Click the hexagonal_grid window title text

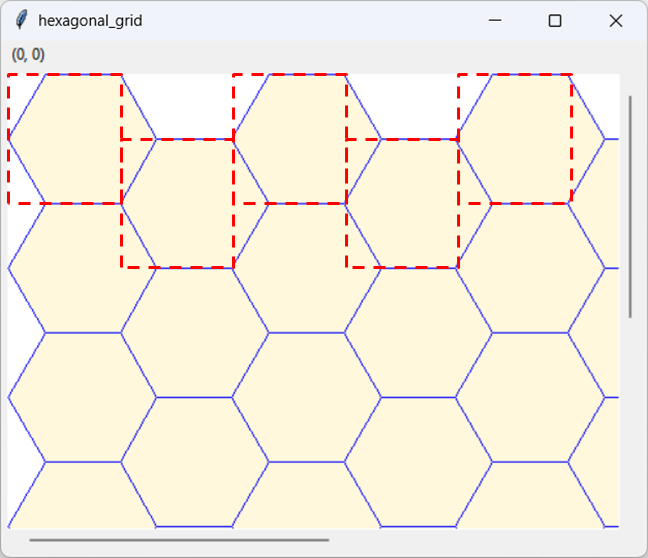pyautogui.click(x=90, y=21)
